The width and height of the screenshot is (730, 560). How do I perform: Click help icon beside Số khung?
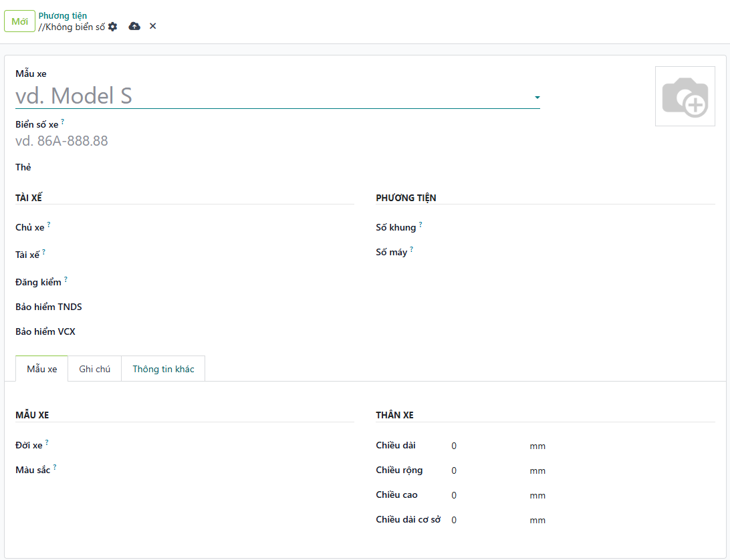tap(420, 225)
